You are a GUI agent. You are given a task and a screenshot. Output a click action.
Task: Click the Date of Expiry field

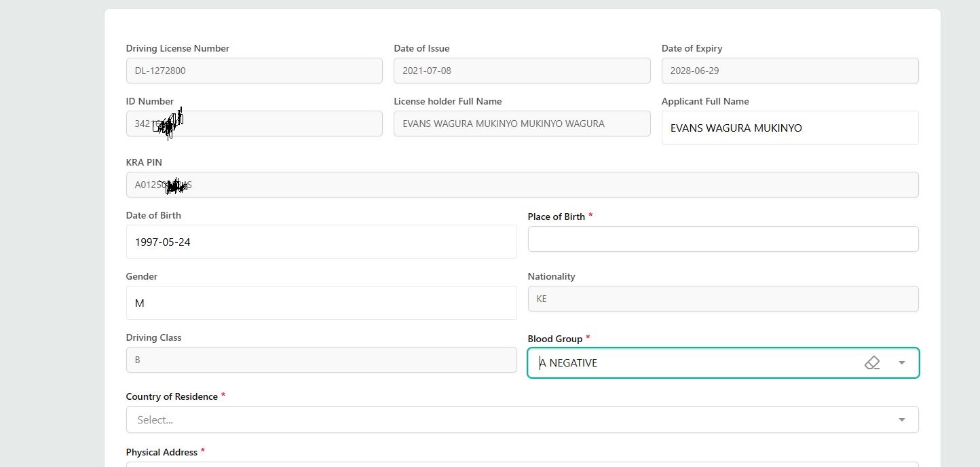click(x=789, y=71)
